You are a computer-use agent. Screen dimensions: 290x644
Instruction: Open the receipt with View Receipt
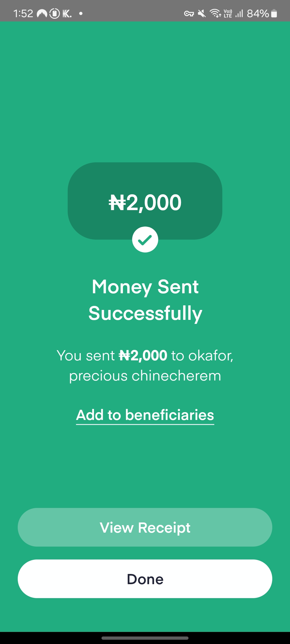pos(145,527)
